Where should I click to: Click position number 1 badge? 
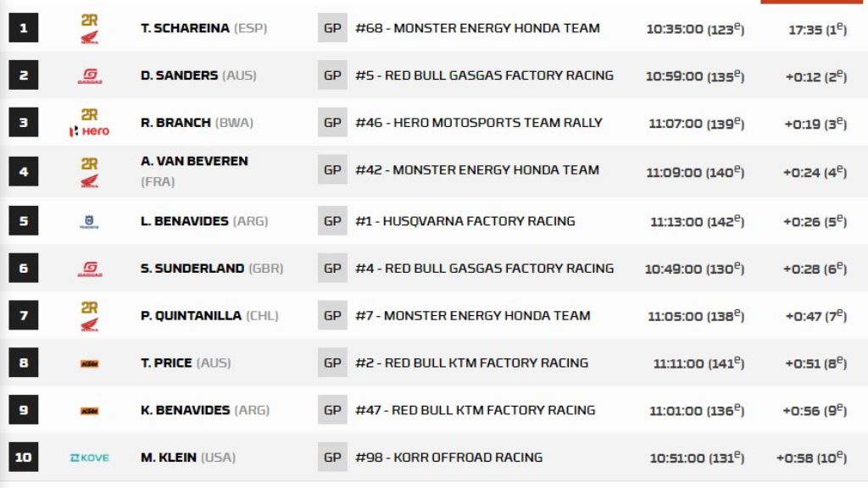pyautogui.click(x=23, y=28)
